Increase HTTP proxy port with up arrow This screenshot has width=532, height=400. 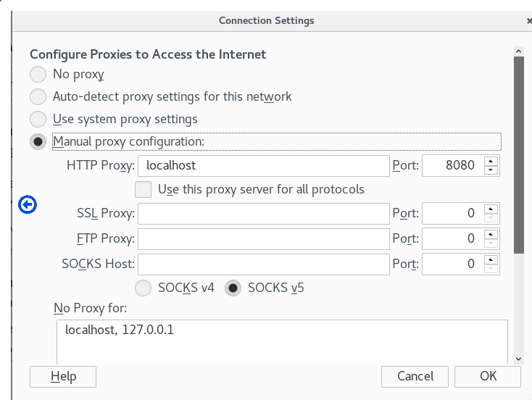[491, 161]
